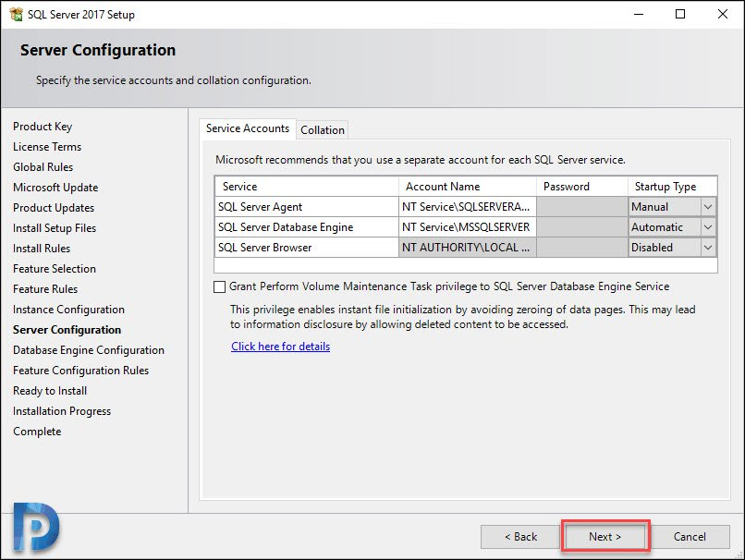Click Feature Rules in the step list

click(45, 289)
